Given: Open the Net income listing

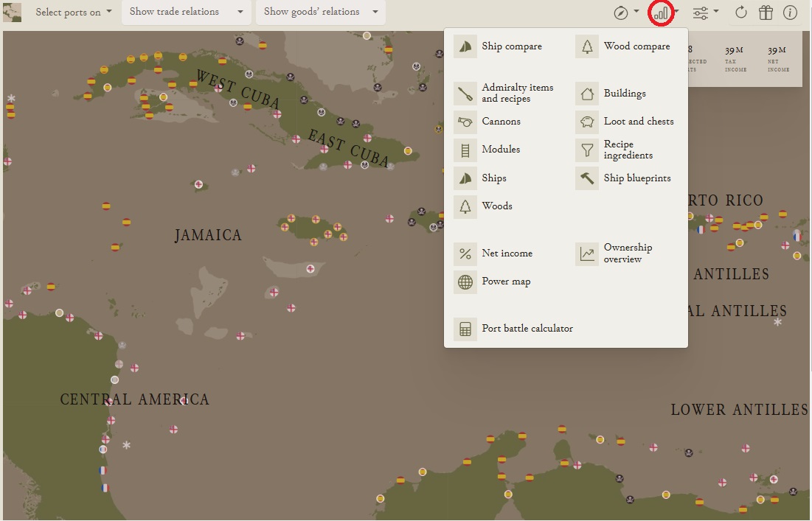Looking at the screenshot, I should [x=506, y=253].
